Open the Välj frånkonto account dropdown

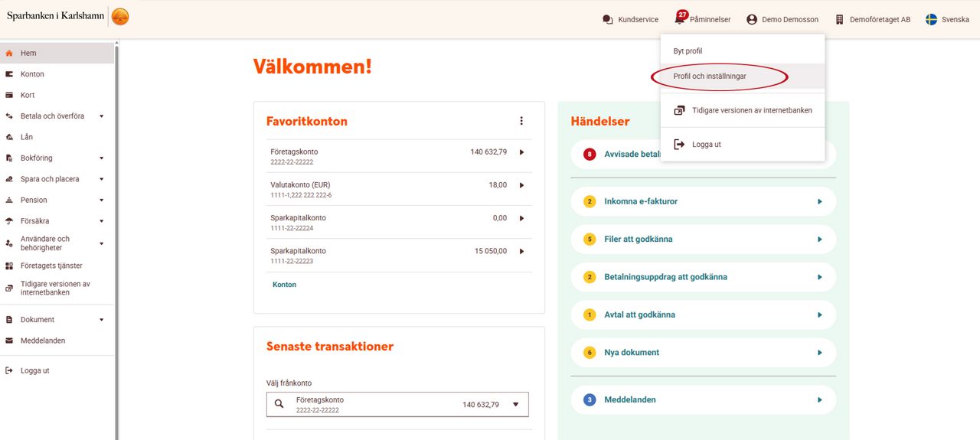(515, 405)
